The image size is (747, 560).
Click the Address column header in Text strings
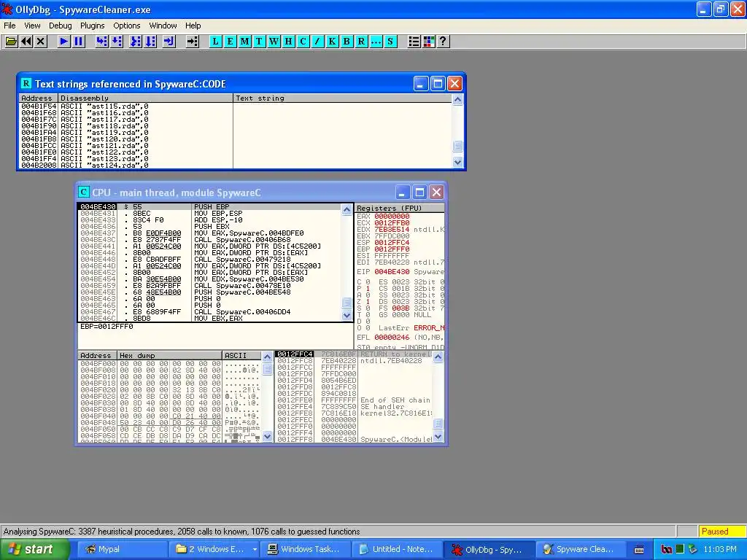tap(39, 98)
